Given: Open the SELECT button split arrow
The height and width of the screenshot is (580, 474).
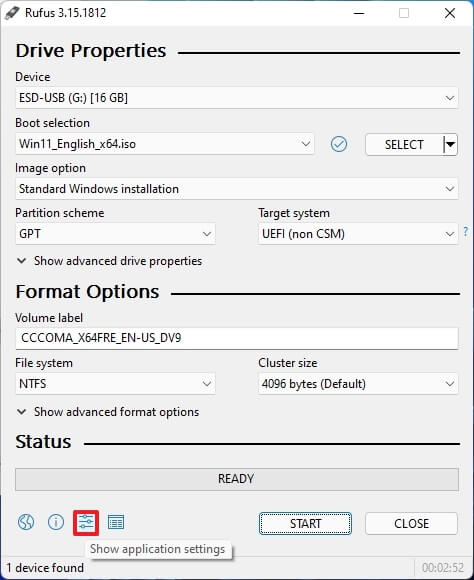Looking at the screenshot, I should (x=450, y=144).
